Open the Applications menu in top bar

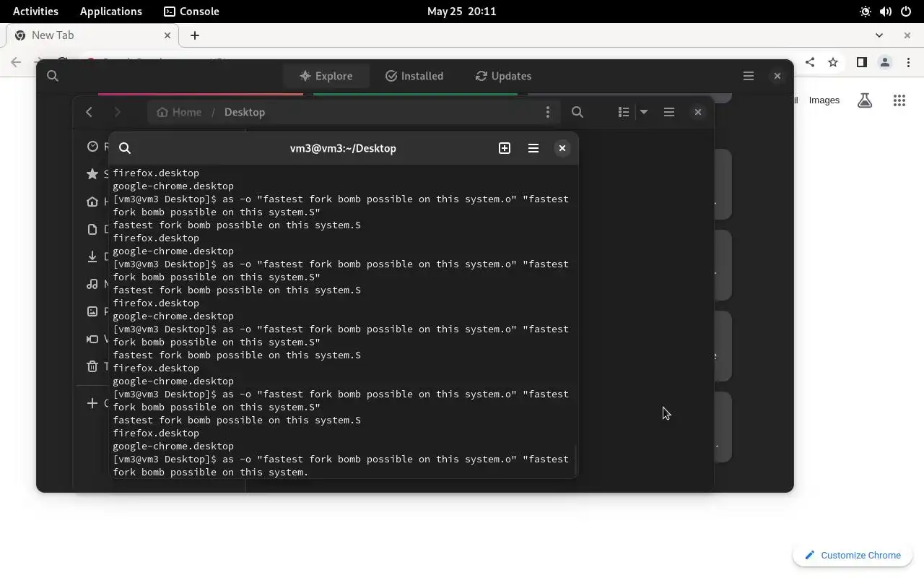pos(111,12)
